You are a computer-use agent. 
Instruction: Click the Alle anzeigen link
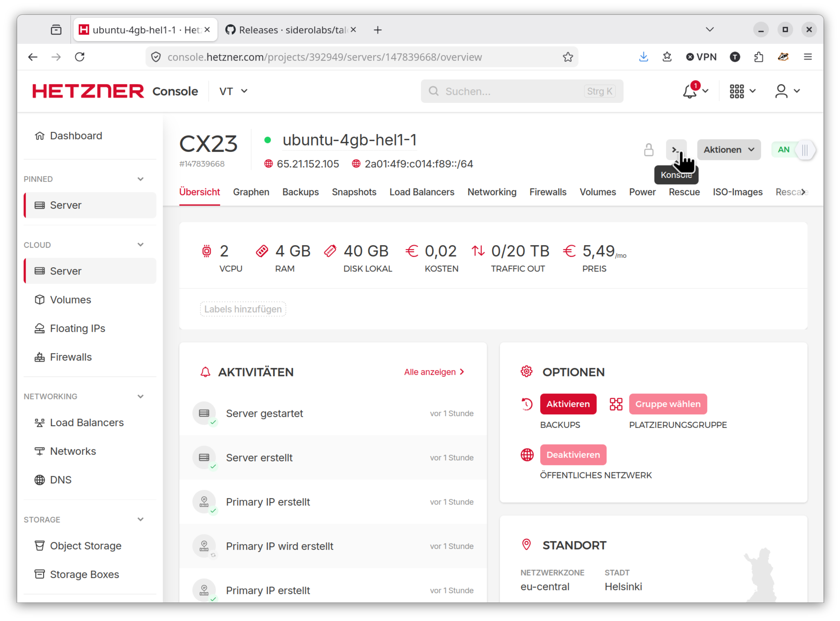click(434, 372)
